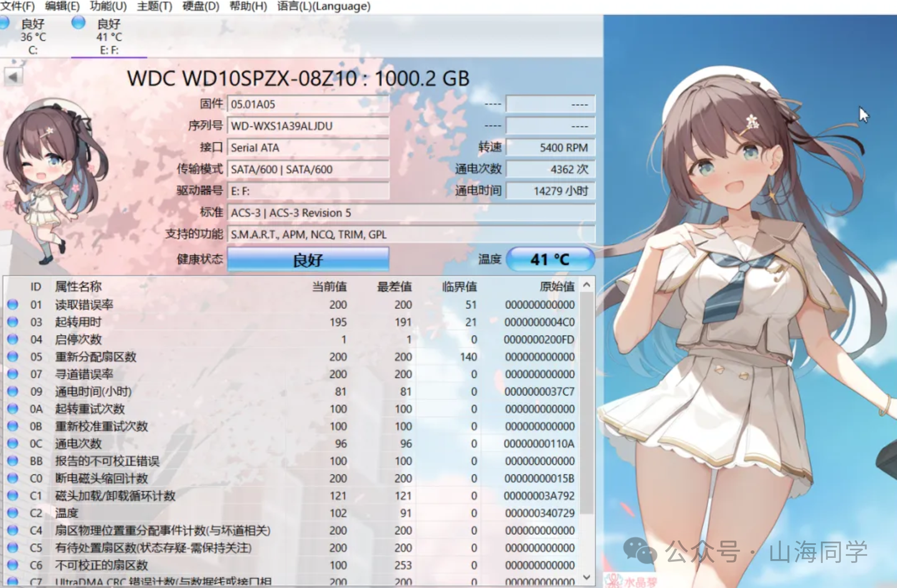Click the status dot for row C4
The height and width of the screenshot is (588, 897).
(12, 530)
